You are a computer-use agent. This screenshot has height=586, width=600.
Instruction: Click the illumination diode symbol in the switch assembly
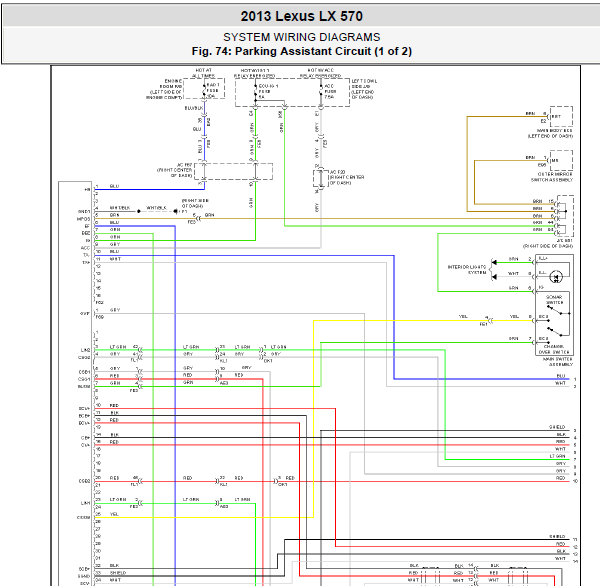click(556, 277)
